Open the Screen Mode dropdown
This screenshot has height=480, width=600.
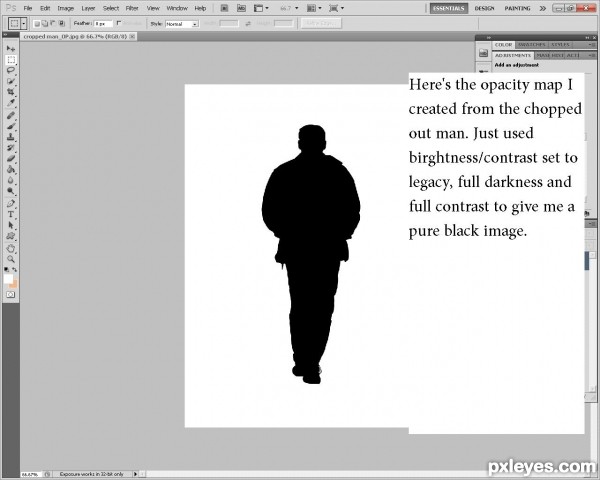click(337, 8)
